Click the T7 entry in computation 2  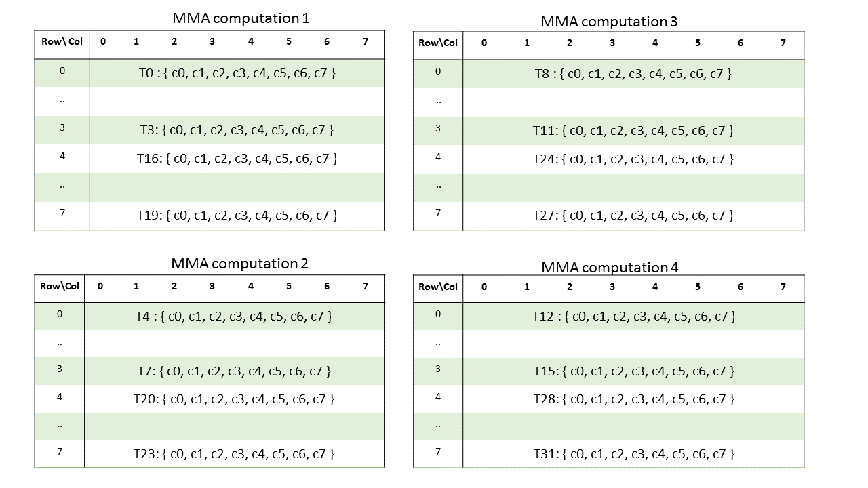(234, 371)
